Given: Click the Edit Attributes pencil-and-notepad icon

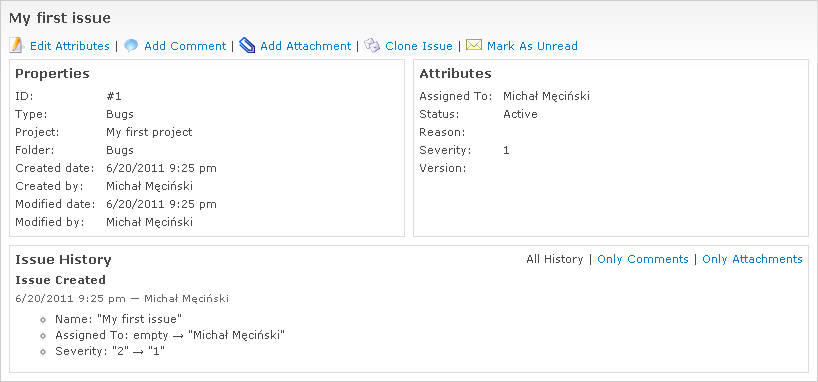Looking at the screenshot, I should click(17, 46).
